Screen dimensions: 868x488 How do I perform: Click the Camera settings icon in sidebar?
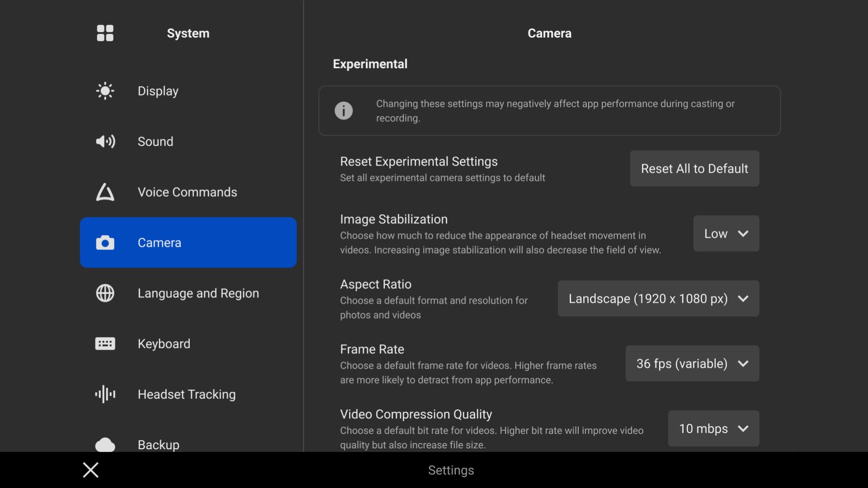point(105,243)
